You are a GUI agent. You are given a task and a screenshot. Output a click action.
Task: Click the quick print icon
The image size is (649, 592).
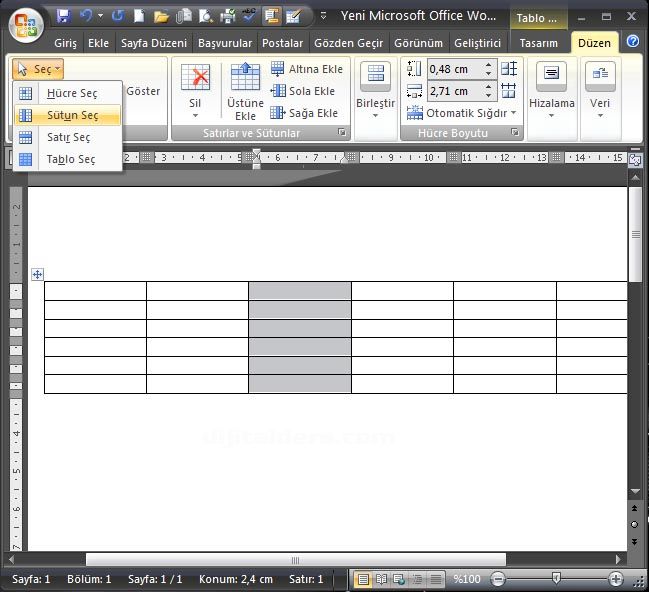tap(228, 16)
